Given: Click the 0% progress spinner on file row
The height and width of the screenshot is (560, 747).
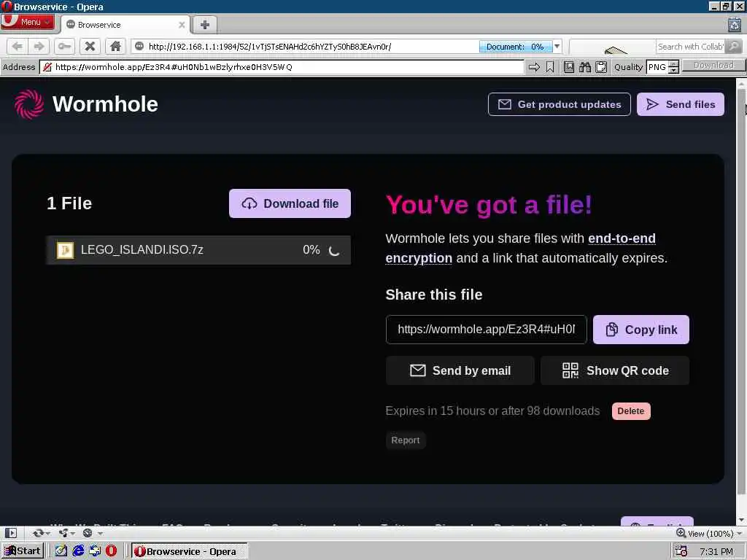Looking at the screenshot, I should tap(334, 251).
